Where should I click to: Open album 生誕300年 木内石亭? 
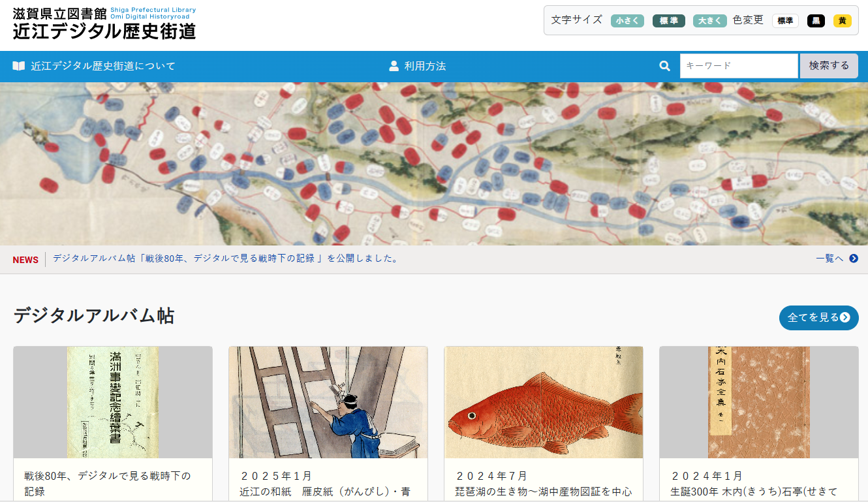pos(754,492)
